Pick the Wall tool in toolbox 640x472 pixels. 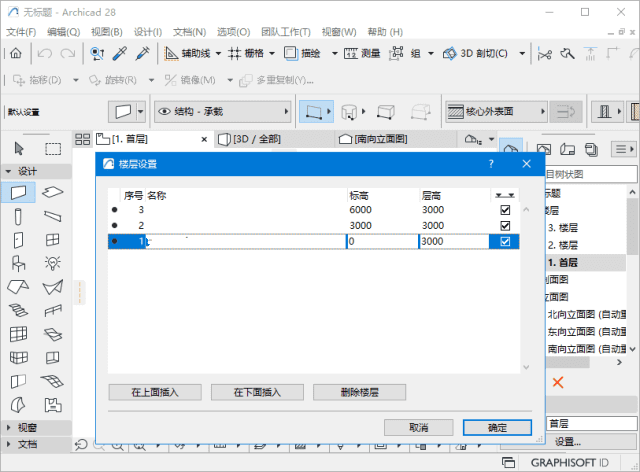click(19, 192)
